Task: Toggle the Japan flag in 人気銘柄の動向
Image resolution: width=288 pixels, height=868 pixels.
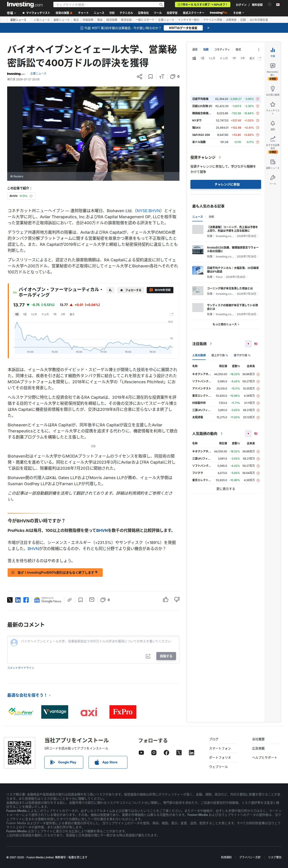Action: coord(248,434)
